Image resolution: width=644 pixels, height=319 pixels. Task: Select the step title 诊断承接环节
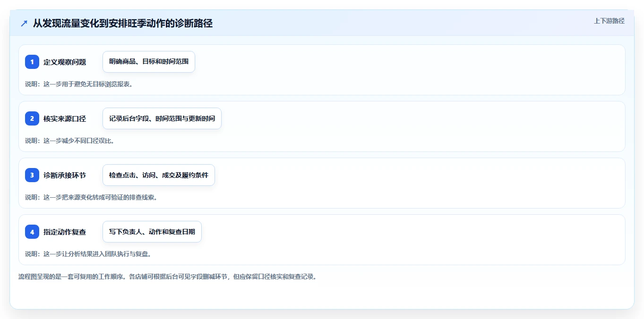65,175
